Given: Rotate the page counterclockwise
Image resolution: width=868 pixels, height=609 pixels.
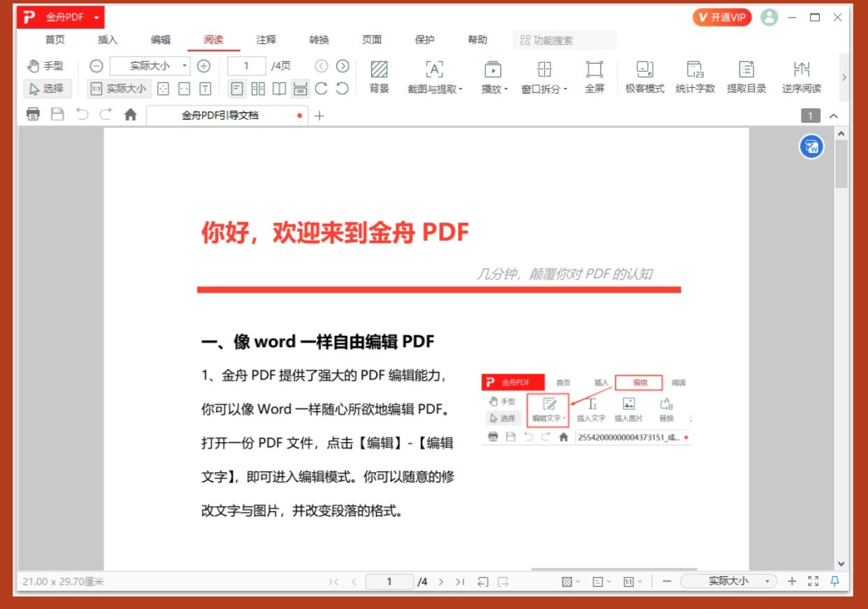Looking at the screenshot, I should [x=342, y=89].
